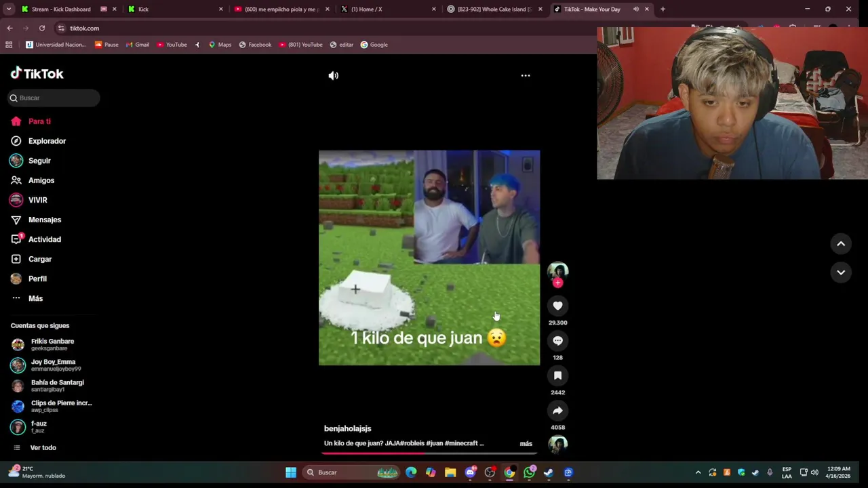Share the video with the arrow icon
Screen dimensions: 868x488
pyautogui.click(x=557, y=411)
